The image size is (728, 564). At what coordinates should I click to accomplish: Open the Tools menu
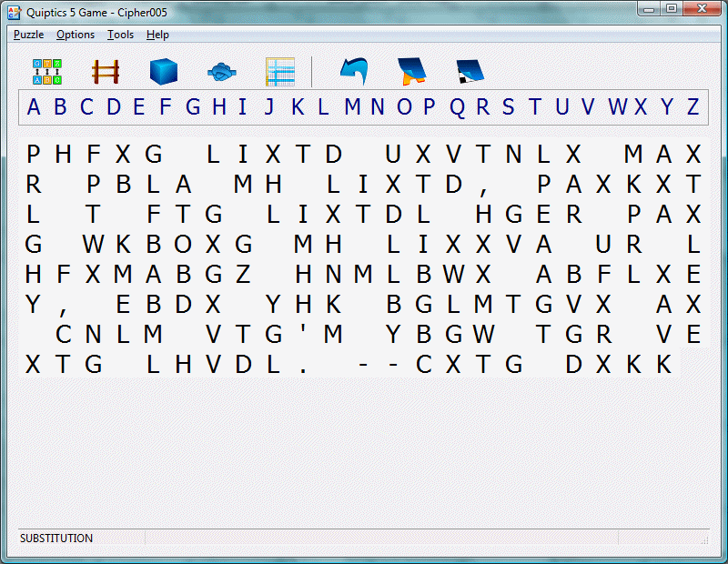click(120, 35)
